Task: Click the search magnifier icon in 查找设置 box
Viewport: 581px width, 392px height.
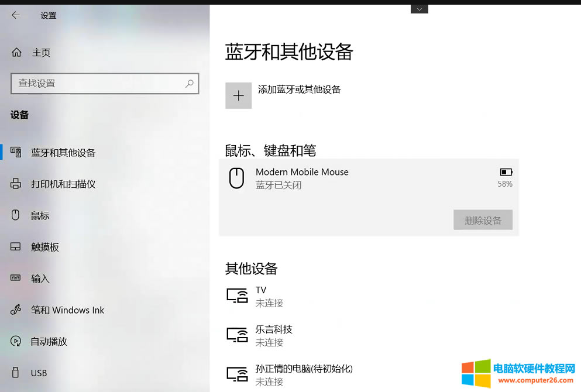Action: tap(189, 84)
